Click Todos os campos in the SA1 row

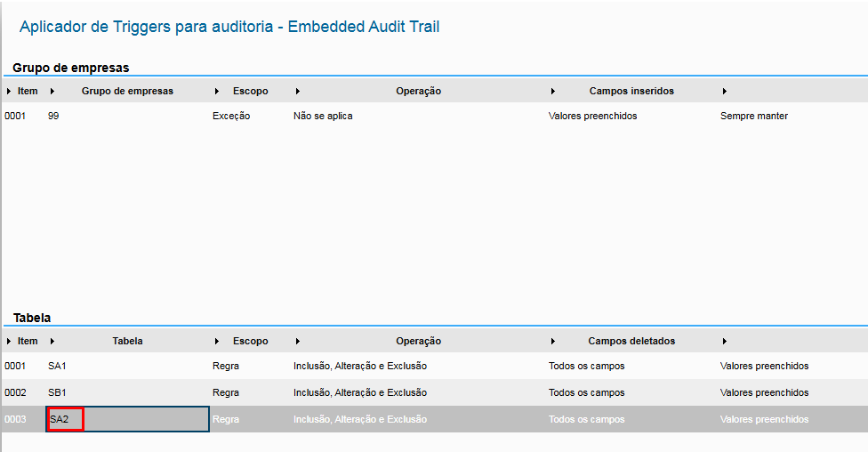pos(586,366)
